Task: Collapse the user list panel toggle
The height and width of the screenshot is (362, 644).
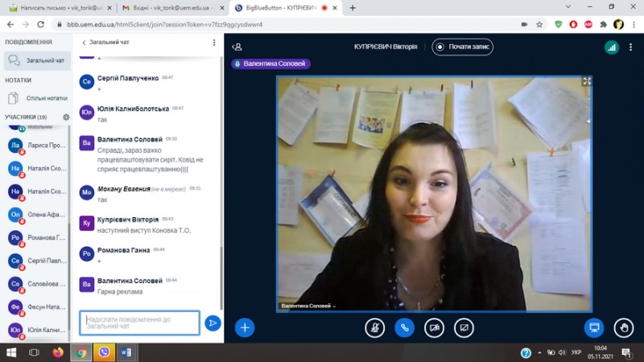Action: tap(238, 47)
